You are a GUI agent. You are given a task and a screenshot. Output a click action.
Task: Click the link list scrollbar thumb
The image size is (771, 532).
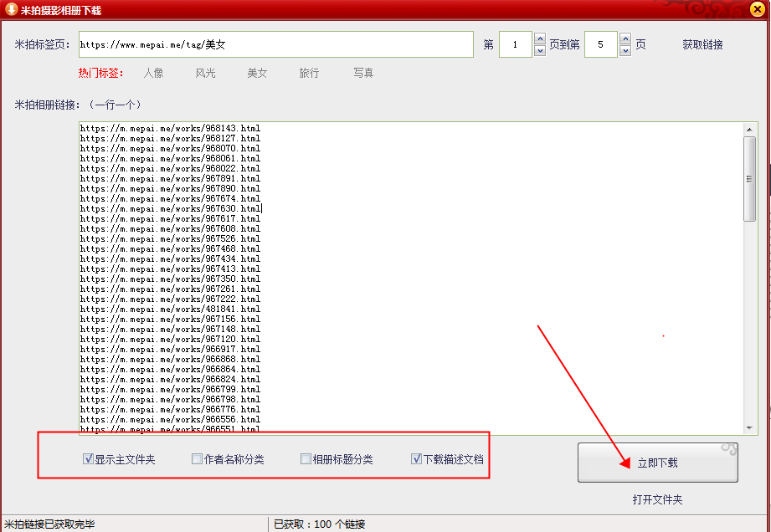point(749,179)
